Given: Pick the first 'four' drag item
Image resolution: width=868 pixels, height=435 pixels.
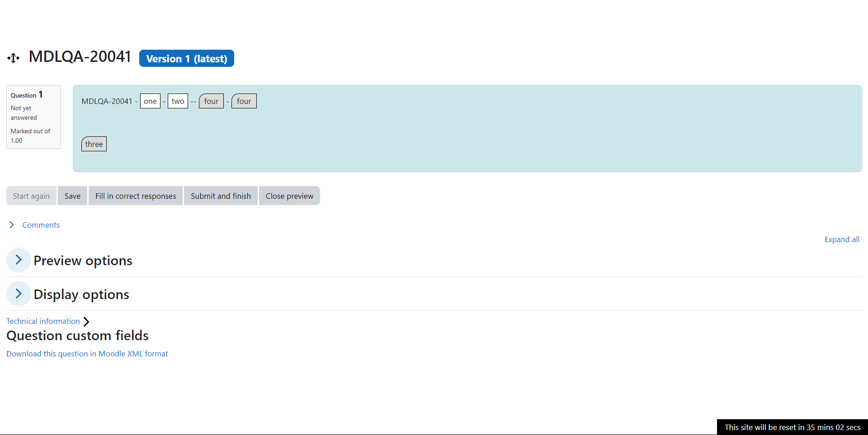Looking at the screenshot, I should 211,101.
